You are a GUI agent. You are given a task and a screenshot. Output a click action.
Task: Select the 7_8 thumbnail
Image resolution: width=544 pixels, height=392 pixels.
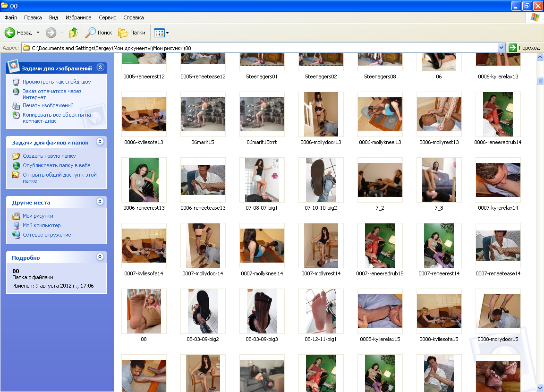coord(439,179)
